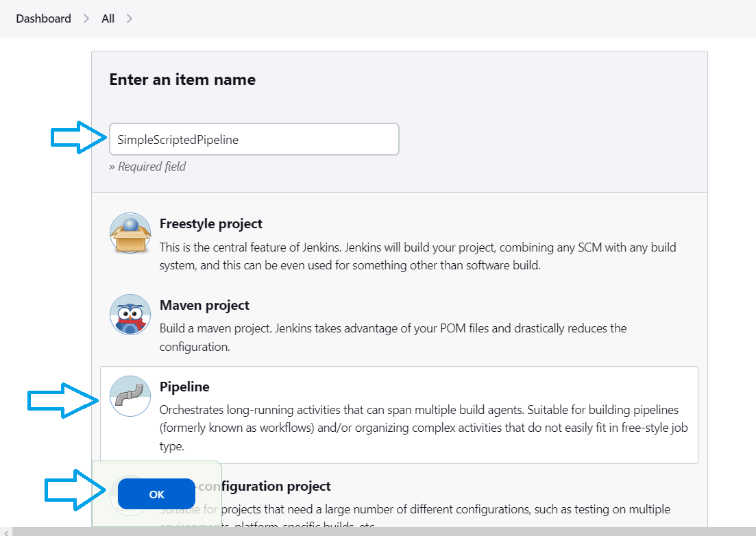
Task: Expand the chevron after Dashboard breadcrumb
Action: click(x=86, y=19)
